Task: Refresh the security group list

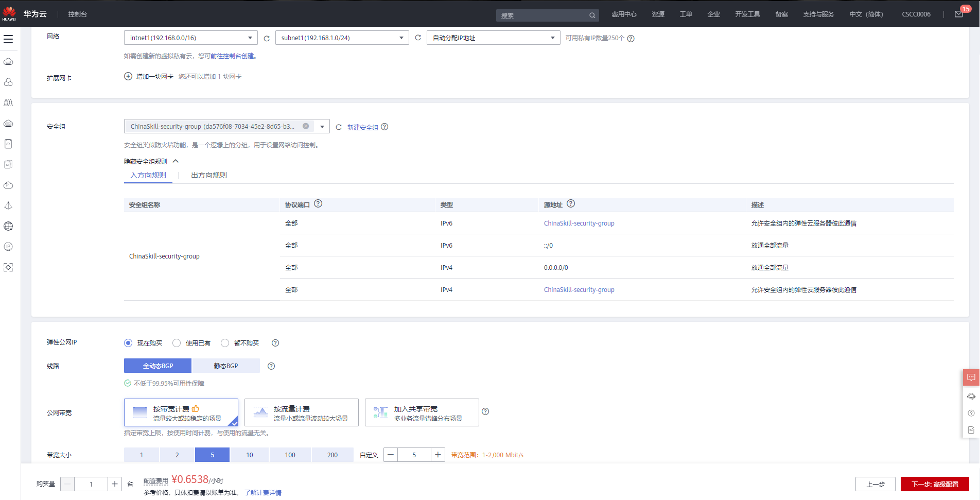Action: 339,127
